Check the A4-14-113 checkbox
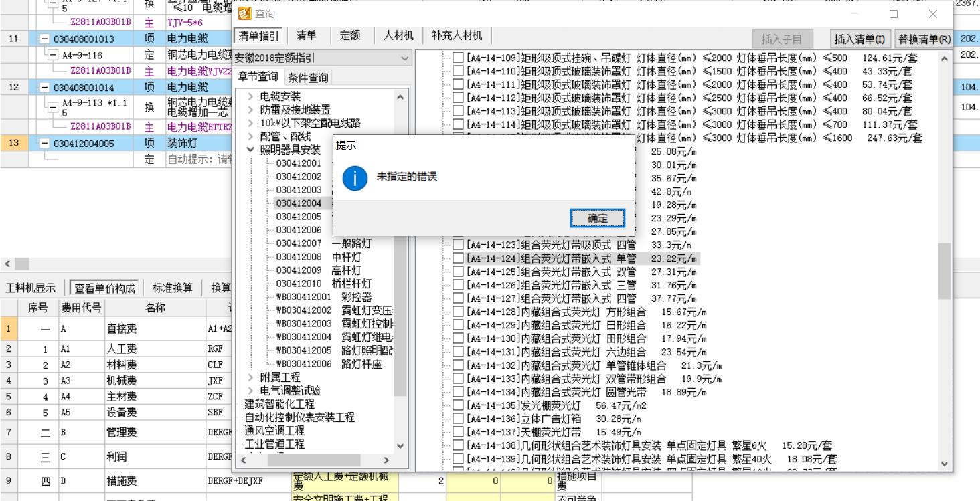Viewport: 980px width, 501px height. tap(458, 112)
